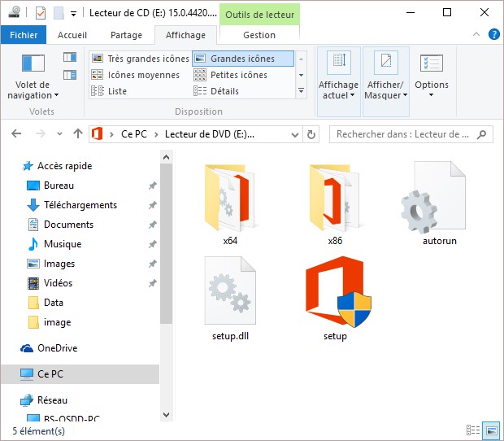Refresh the current folder view
This screenshot has height=441, width=504.
point(311,134)
